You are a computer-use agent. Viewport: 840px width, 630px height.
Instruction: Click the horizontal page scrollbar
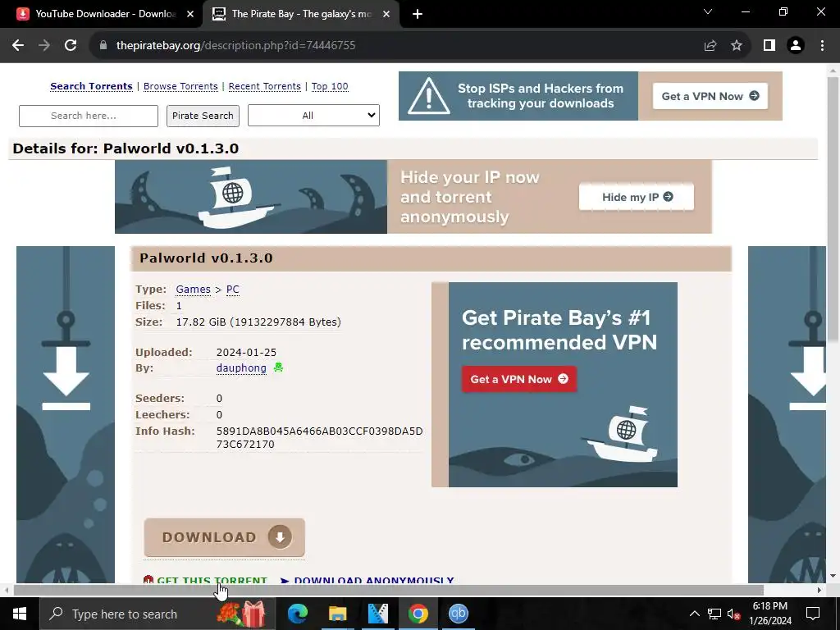(388, 591)
